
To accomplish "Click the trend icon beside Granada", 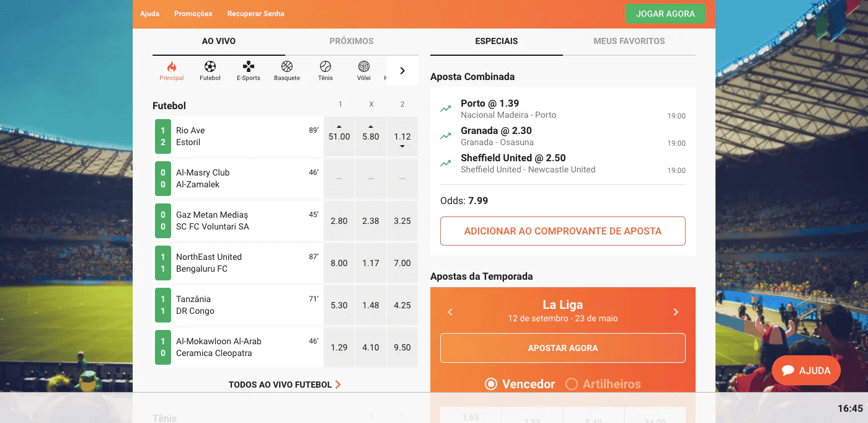I will pos(446,136).
